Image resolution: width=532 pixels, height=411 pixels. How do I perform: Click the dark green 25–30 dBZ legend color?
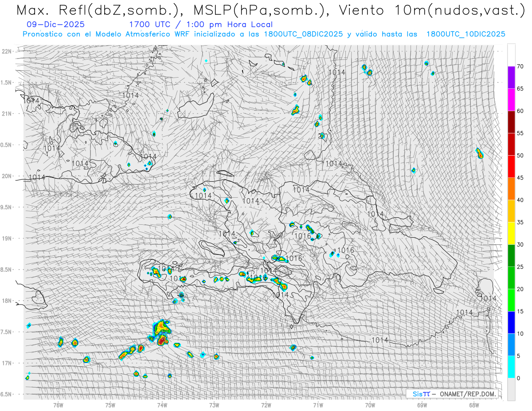(x=511, y=255)
